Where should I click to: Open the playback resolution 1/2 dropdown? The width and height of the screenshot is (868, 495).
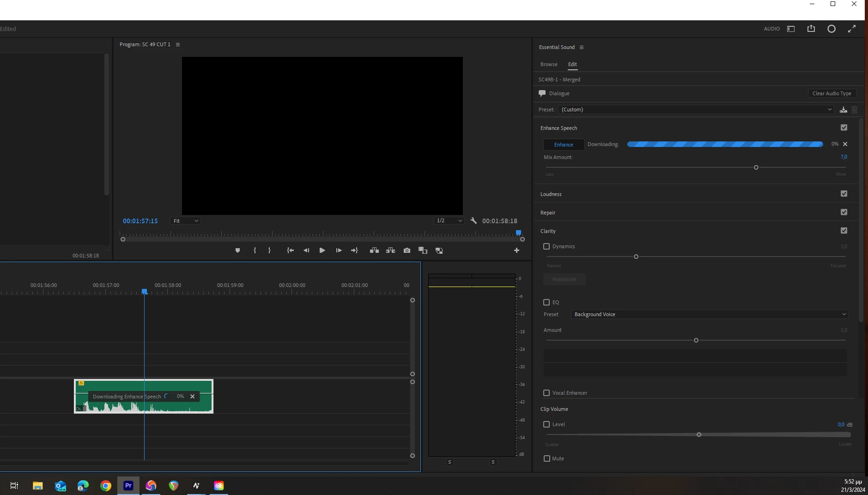pos(449,221)
